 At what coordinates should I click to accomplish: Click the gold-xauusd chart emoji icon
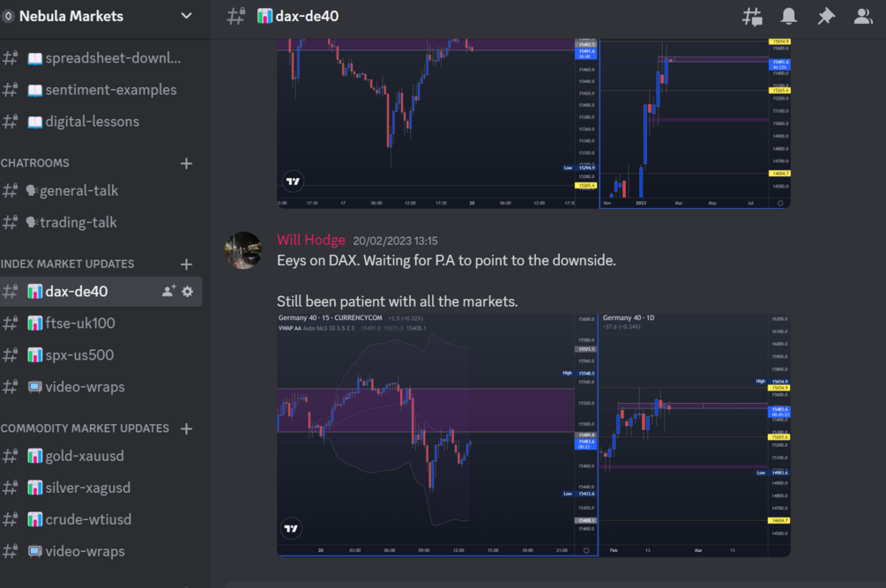coord(35,456)
